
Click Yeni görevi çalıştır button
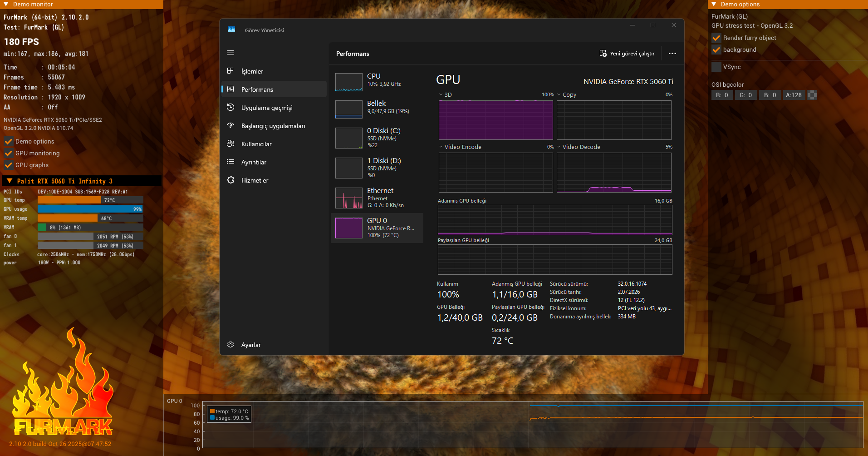pos(627,53)
